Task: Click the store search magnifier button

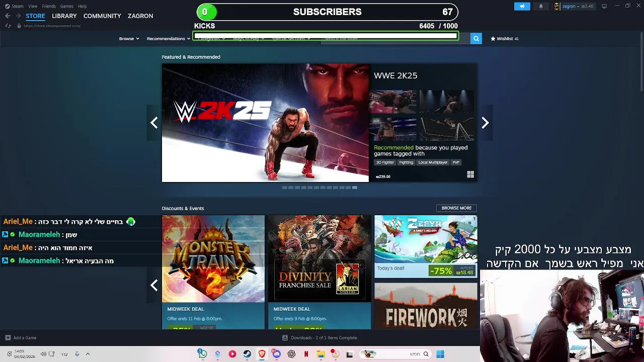Action: click(x=476, y=39)
